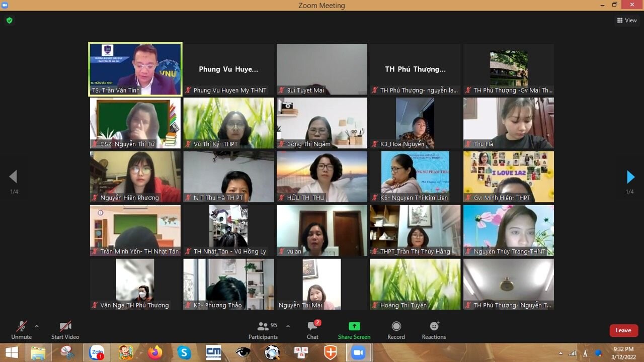
Task: Unmute the microphone
Action: [x=21, y=330]
